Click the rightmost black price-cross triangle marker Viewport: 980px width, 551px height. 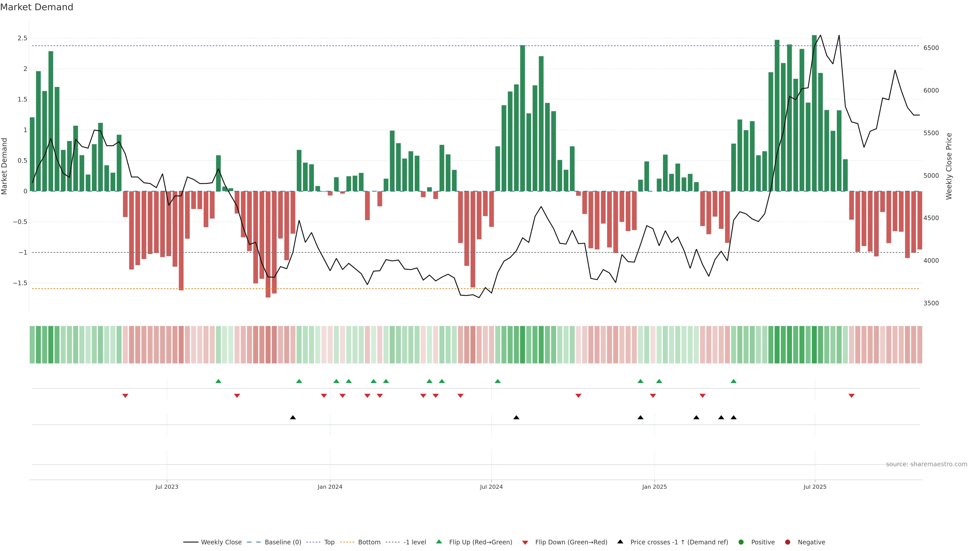click(733, 418)
